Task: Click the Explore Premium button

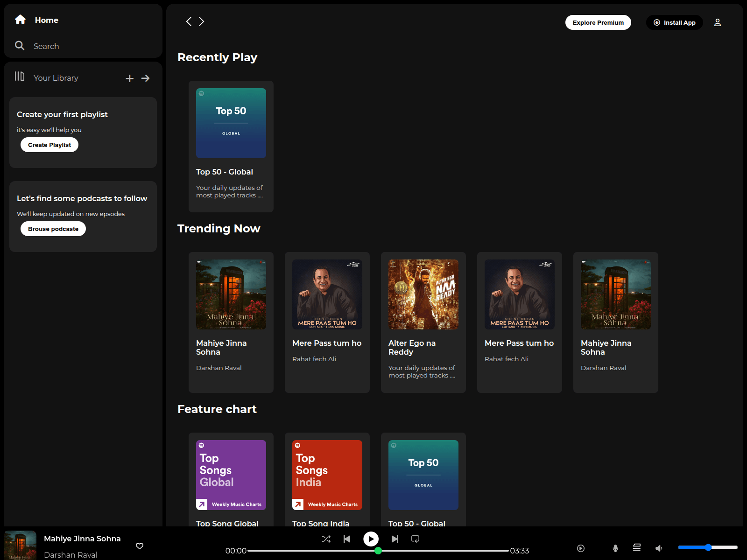Action: (x=598, y=22)
